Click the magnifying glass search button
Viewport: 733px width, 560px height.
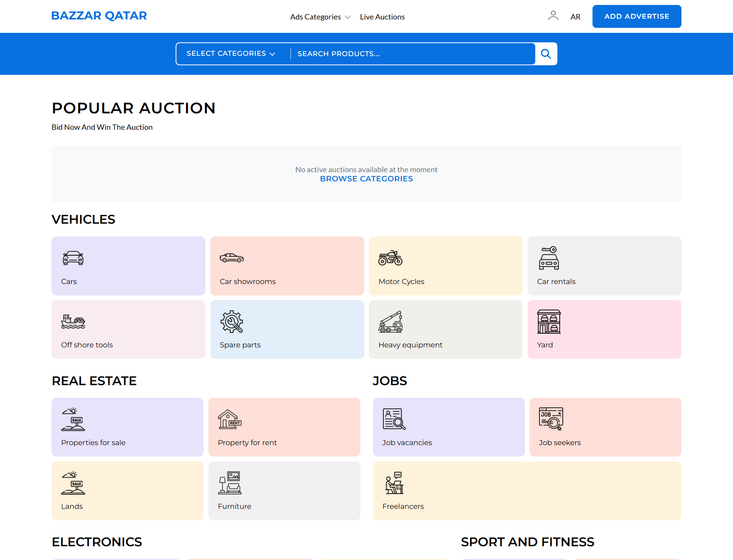click(x=546, y=54)
